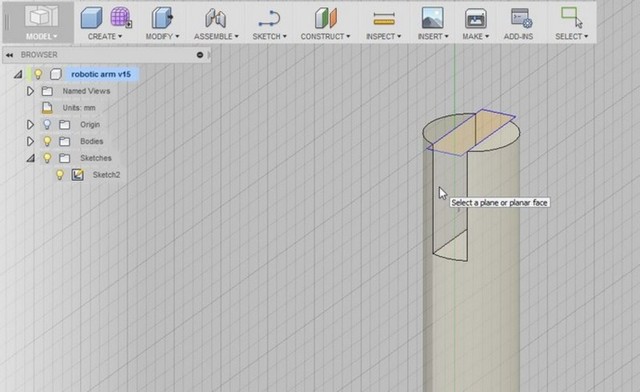
Task: Click the Bodies label in browser
Action: (92, 141)
